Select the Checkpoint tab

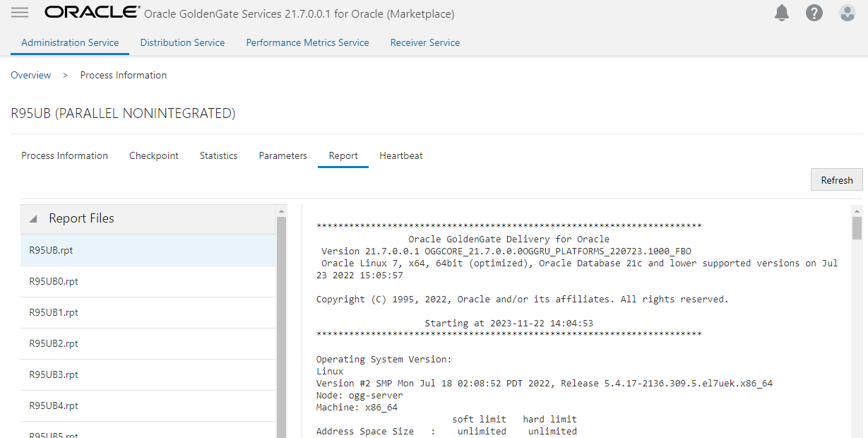tap(154, 155)
